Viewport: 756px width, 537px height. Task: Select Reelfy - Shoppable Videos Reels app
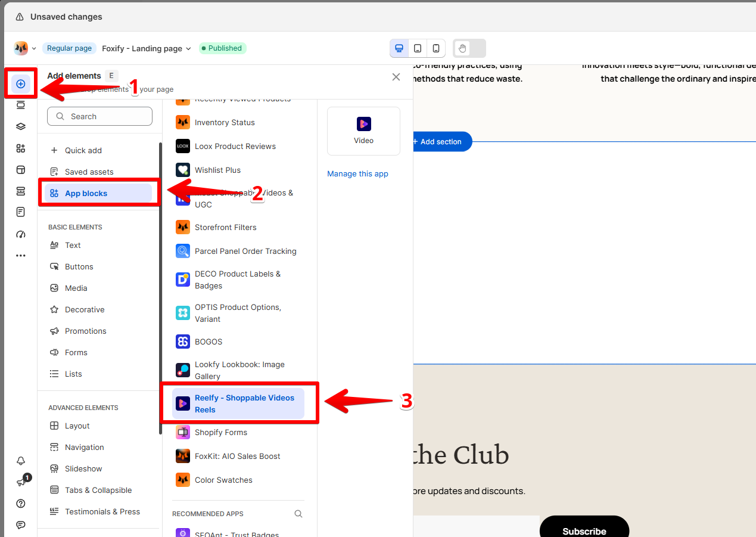tap(238, 403)
